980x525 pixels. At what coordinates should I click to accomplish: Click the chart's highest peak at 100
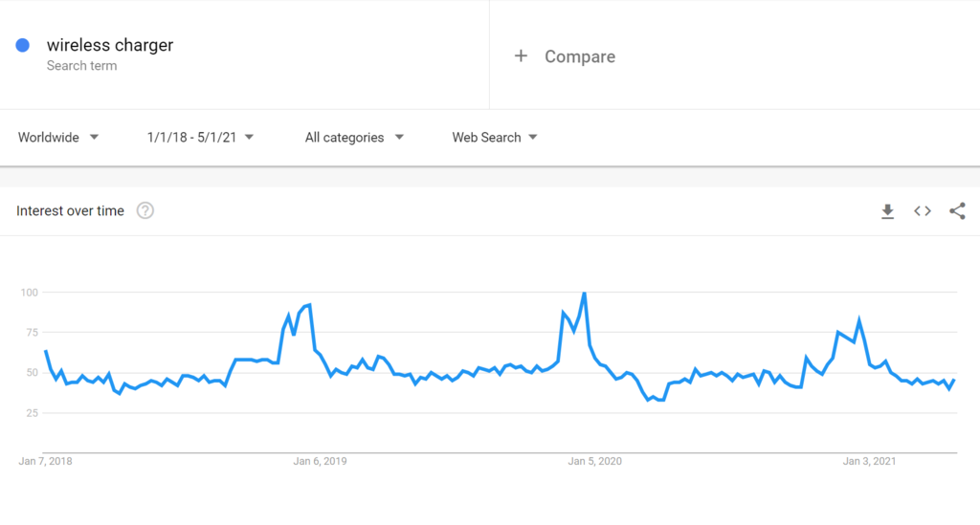click(x=584, y=294)
